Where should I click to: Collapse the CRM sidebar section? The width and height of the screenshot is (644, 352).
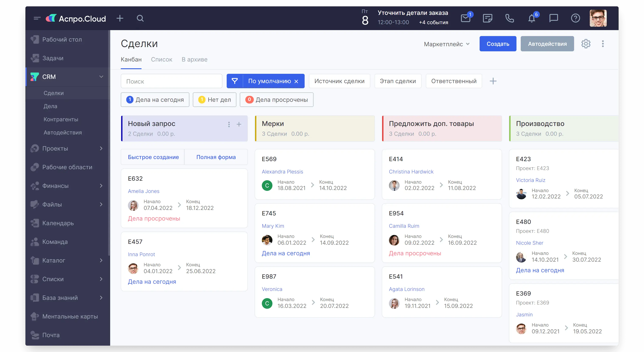(101, 77)
